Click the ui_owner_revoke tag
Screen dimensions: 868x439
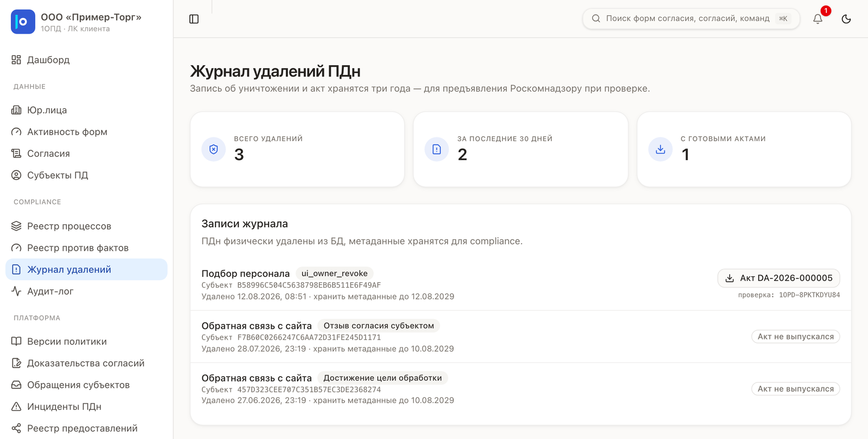(335, 273)
